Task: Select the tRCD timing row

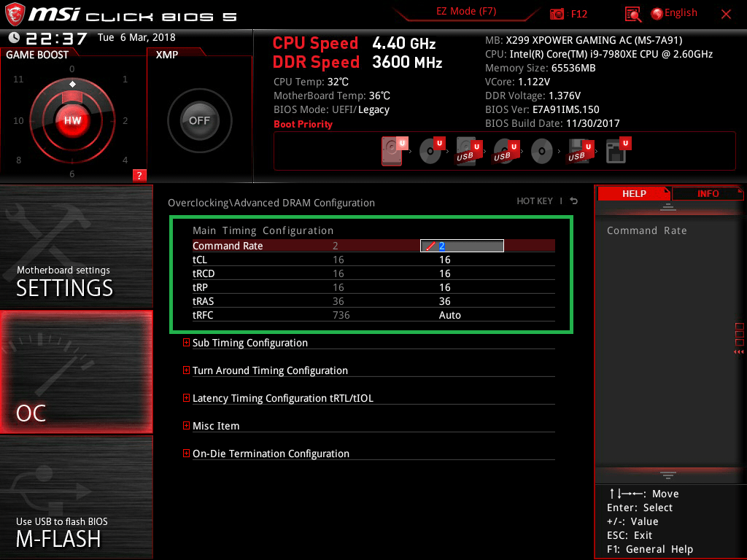Action: point(373,273)
